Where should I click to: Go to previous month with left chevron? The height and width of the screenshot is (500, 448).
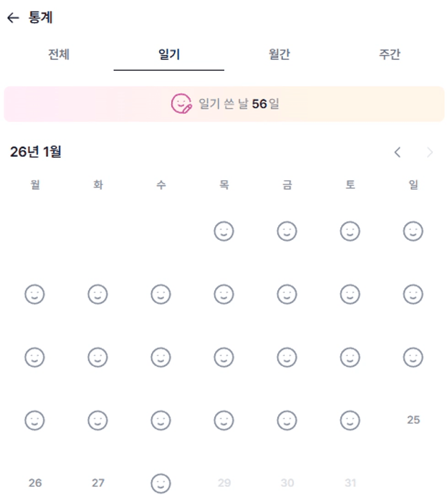pos(398,153)
